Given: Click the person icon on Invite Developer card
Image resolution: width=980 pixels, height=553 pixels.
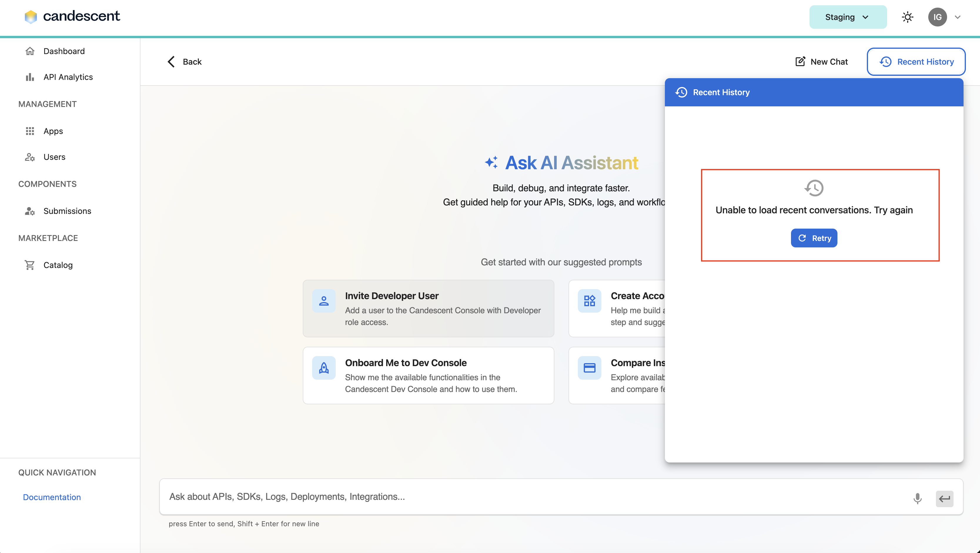Looking at the screenshot, I should coord(324,301).
